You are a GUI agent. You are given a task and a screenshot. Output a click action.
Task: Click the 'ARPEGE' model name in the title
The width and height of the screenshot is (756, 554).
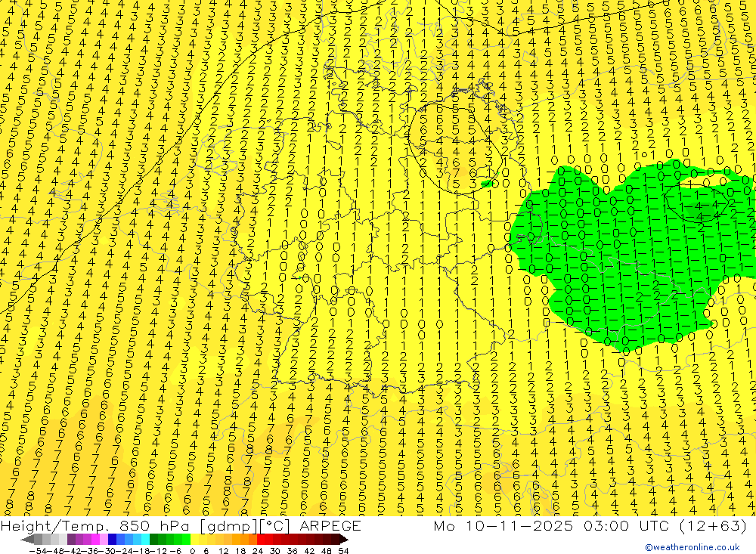point(330,525)
